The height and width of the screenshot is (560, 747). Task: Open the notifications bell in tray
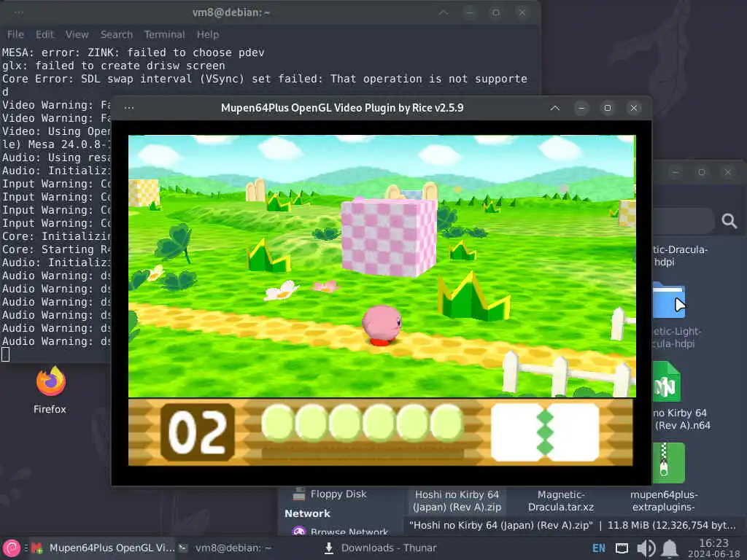tap(670, 548)
